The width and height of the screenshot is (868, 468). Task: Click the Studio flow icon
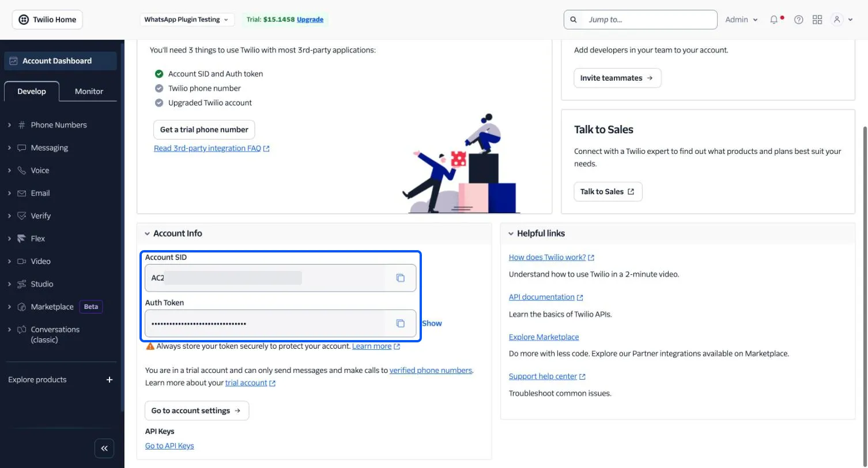click(22, 284)
